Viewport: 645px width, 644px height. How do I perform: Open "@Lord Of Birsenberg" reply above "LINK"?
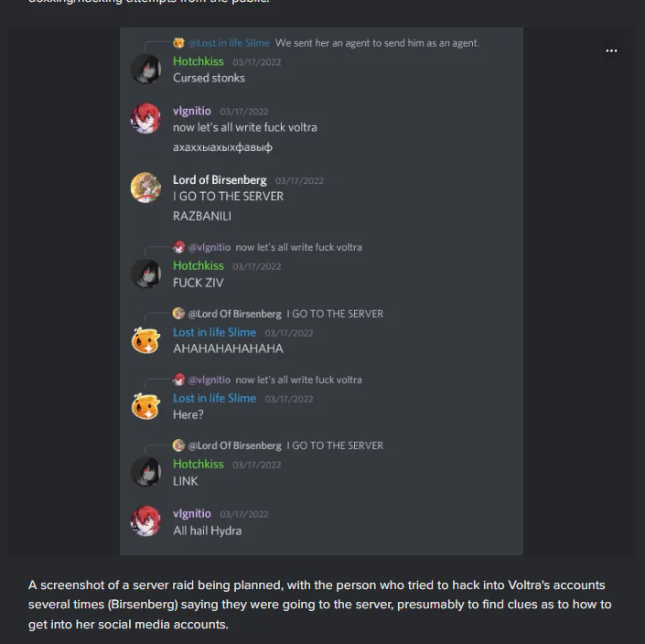click(x=235, y=445)
